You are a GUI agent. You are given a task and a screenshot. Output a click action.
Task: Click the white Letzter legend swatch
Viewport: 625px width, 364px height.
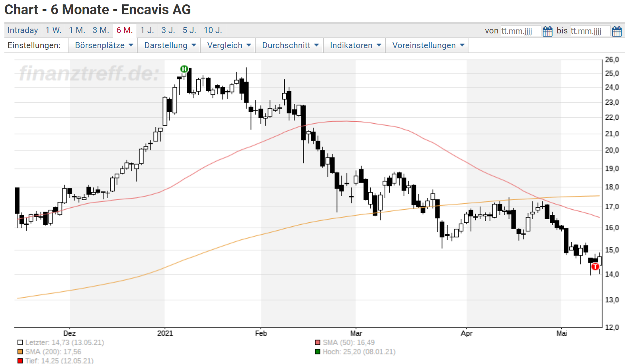[20, 343]
